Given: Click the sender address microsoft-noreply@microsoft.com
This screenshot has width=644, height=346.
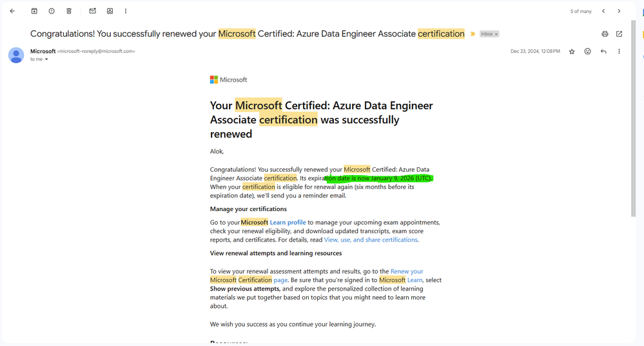Looking at the screenshot, I should tap(96, 52).
